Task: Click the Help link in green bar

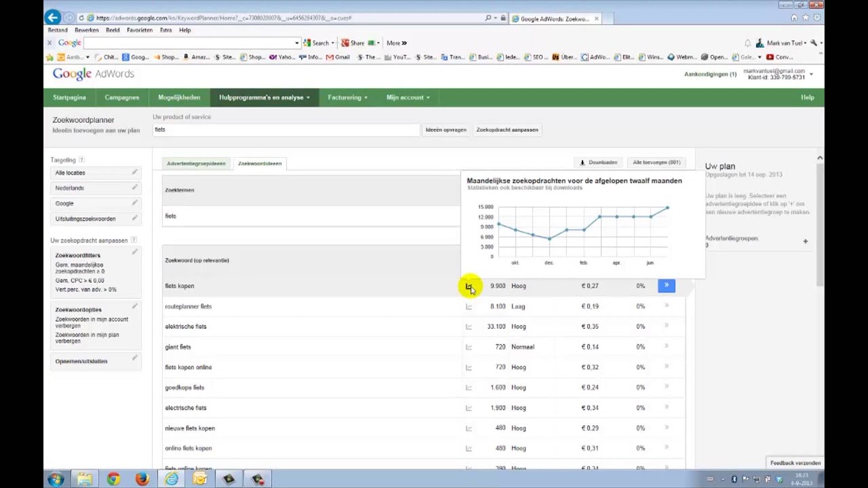Action: point(807,98)
